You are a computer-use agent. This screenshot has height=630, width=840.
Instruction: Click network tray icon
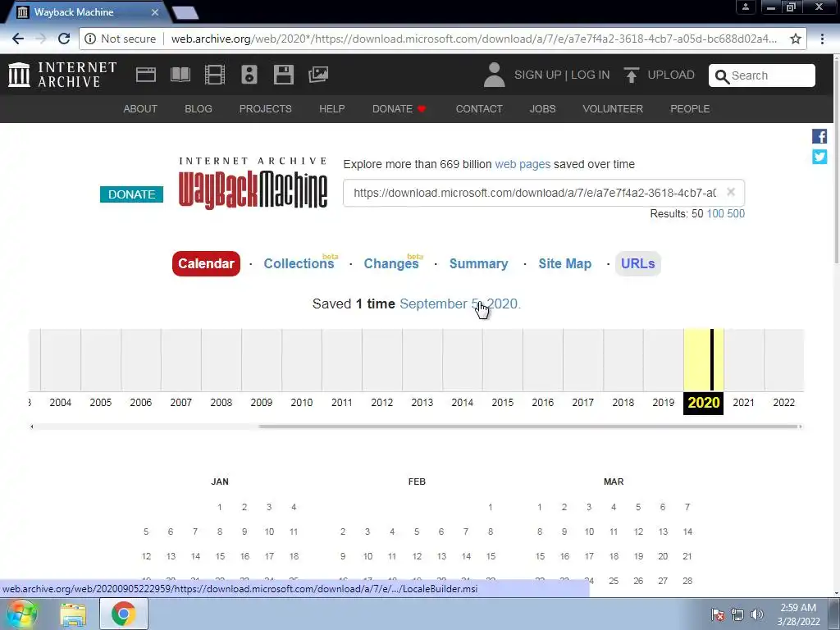coord(737,614)
